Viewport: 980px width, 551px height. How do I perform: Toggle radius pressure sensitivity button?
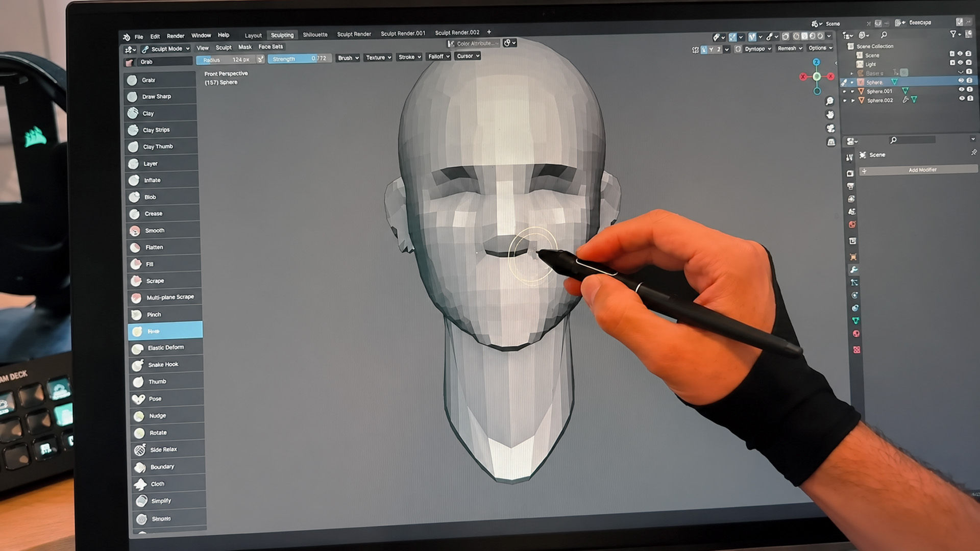[x=260, y=59]
